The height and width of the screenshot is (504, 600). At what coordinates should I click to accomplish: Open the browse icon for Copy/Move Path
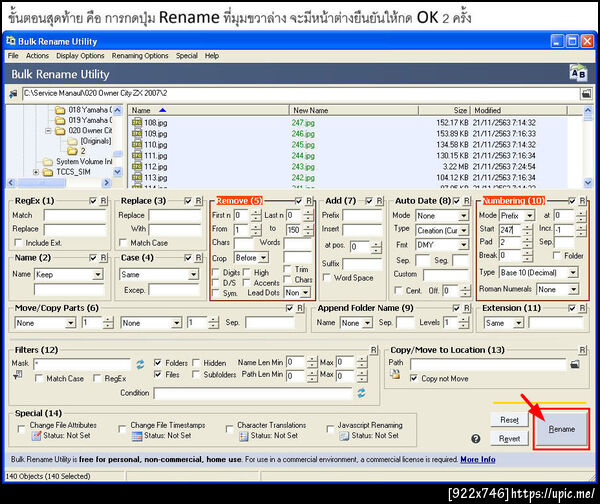575,364
